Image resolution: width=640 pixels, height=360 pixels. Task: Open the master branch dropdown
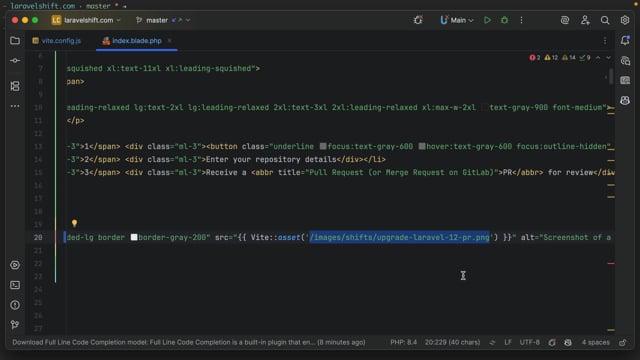pyautogui.click(x=163, y=20)
